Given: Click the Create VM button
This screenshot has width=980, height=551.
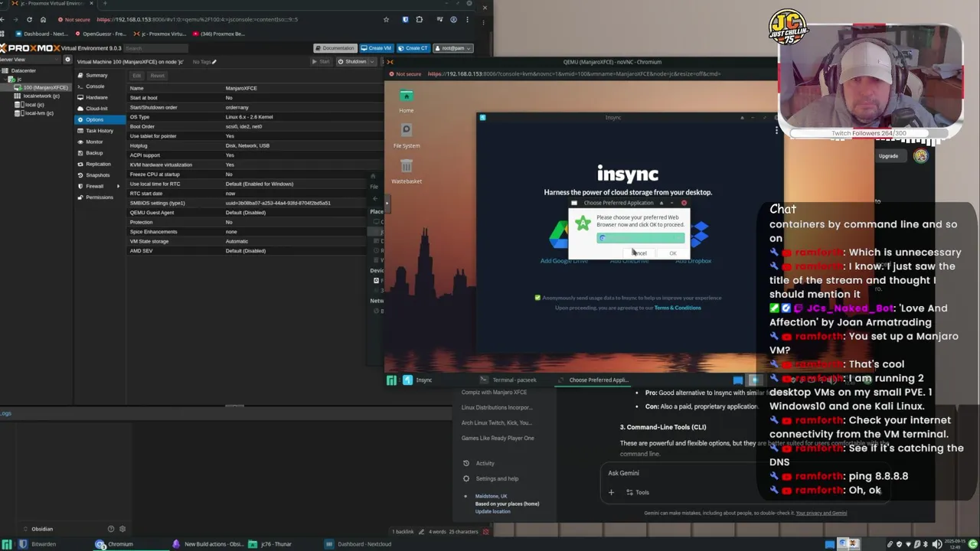Looking at the screenshot, I should 376,48.
